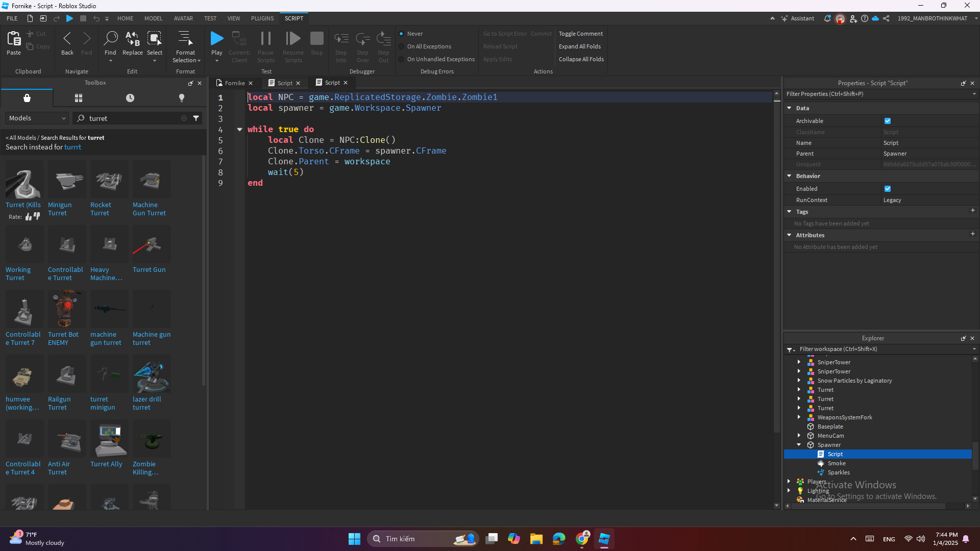Open the notifications bell icon
Viewport: 980px width, 551px height.
click(x=827, y=18)
